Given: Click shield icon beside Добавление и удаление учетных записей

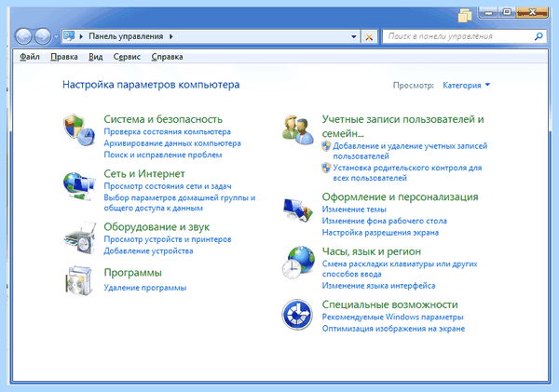Looking at the screenshot, I should point(326,146).
